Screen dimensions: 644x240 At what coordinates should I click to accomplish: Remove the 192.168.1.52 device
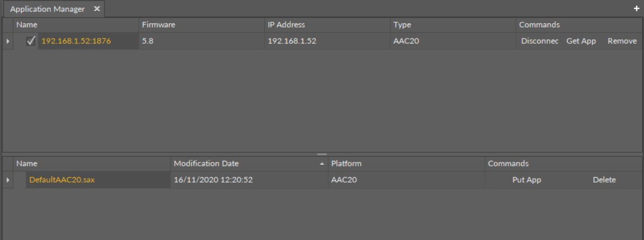tap(622, 41)
